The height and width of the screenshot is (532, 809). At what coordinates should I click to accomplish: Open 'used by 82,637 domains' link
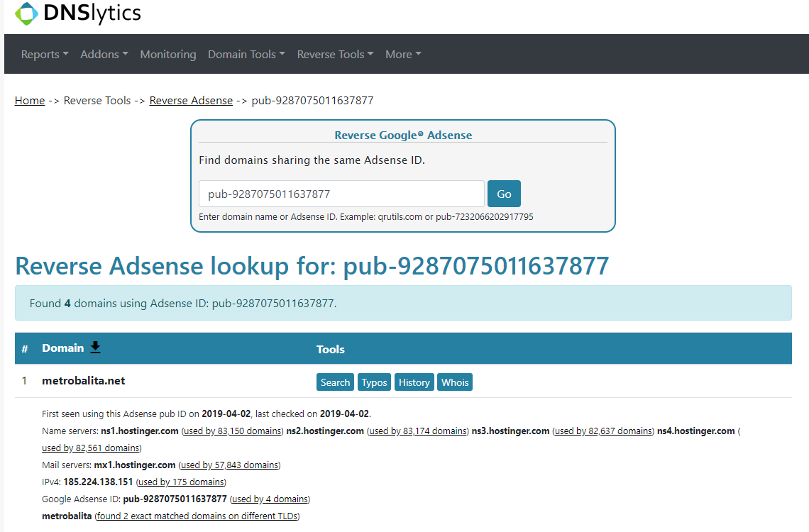pos(603,431)
